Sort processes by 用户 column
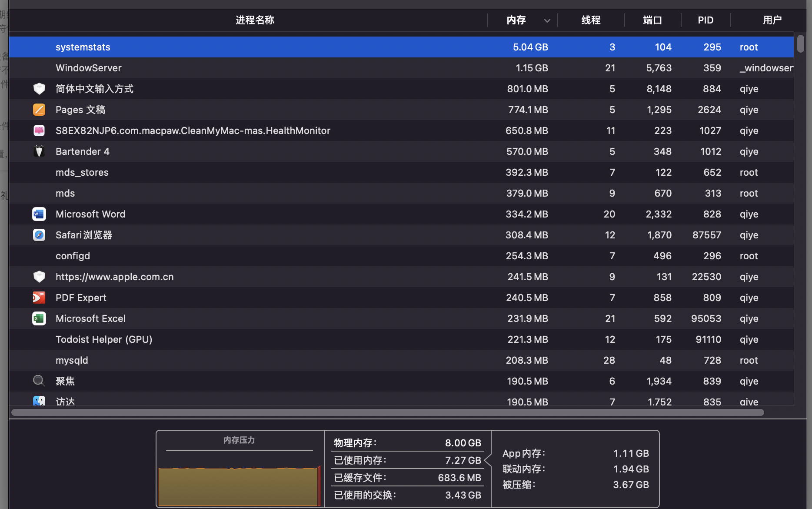Screen dimensions: 812x509 tap(772, 20)
